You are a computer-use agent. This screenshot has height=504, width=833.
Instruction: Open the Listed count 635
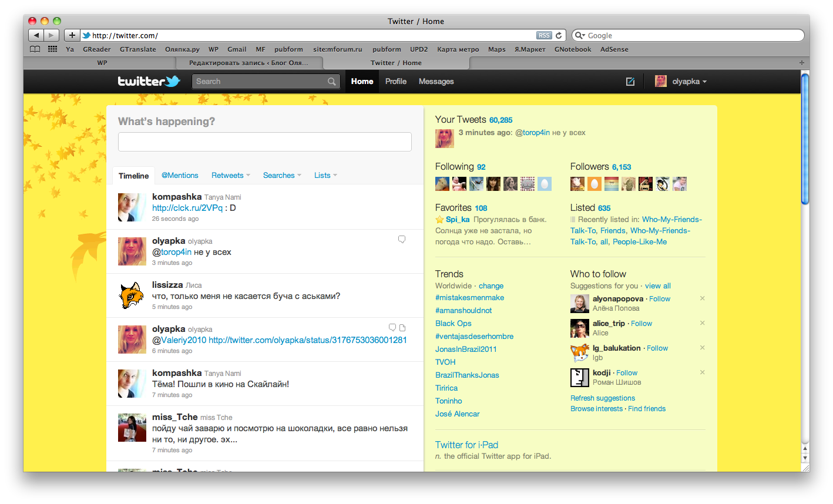pyautogui.click(x=604, y=208)
